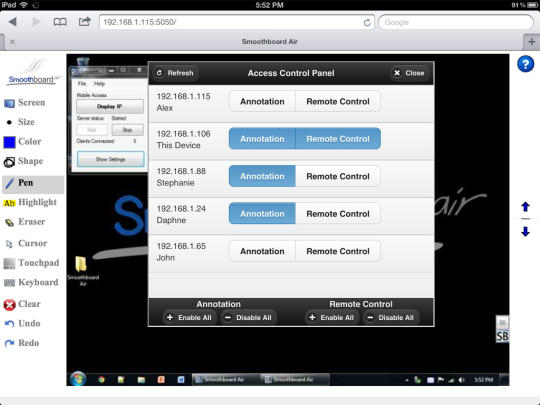Image resolution: width=540 pixels, height=405 pixels.
Task: Open Help menu in small window
Action: [99, 84]
